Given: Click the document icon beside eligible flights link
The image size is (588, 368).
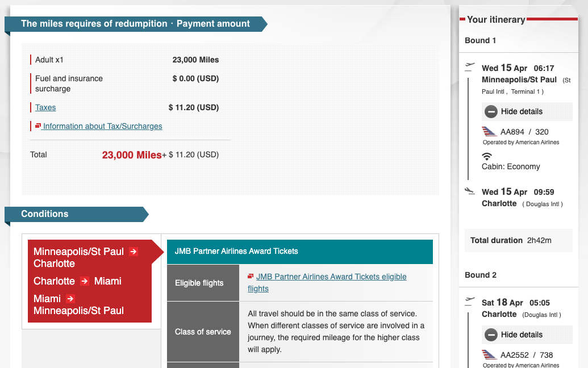Looking at the screenshot, I should 250,277.
